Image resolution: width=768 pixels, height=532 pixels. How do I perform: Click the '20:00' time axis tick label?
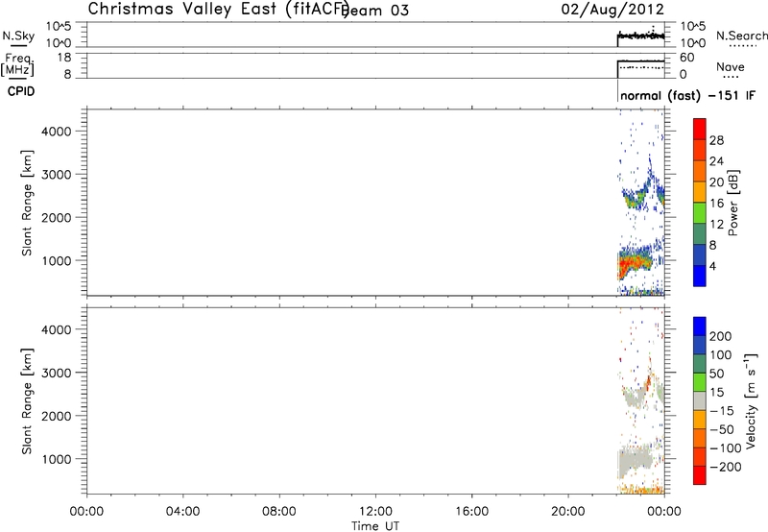click(568, 512)
